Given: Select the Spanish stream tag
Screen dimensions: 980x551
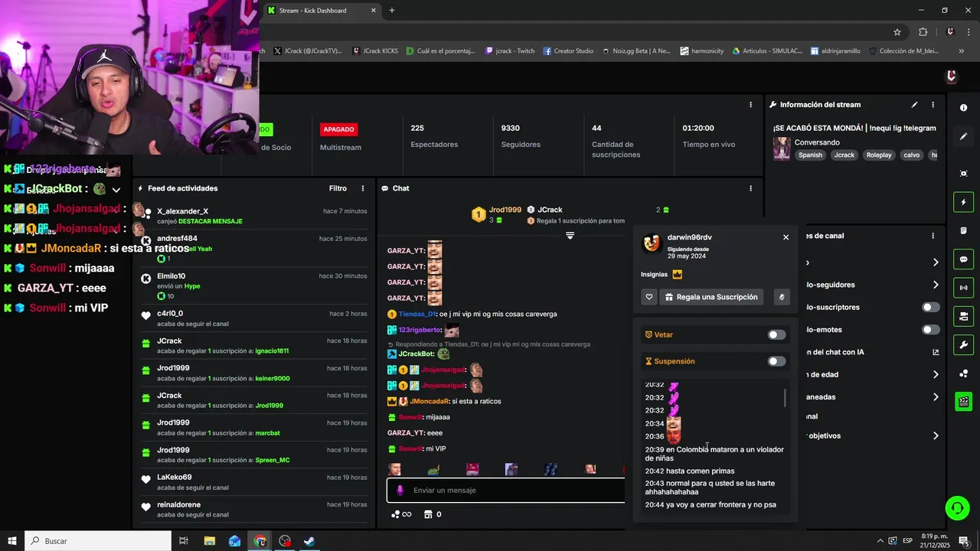Looking at the screenshot, I should point(810,155).
